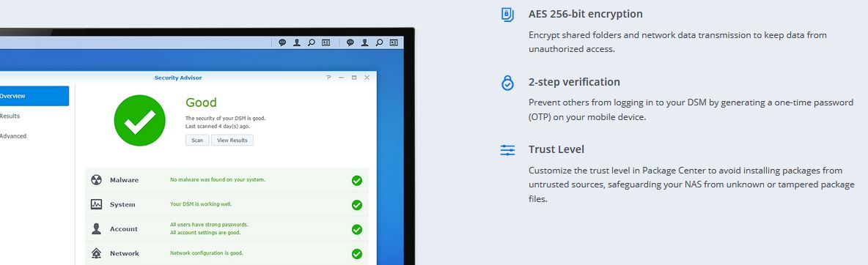Image resolution: width=868 pixels, height=265 pixels.
Task: Start a security Scan
Action: point(197,140)
